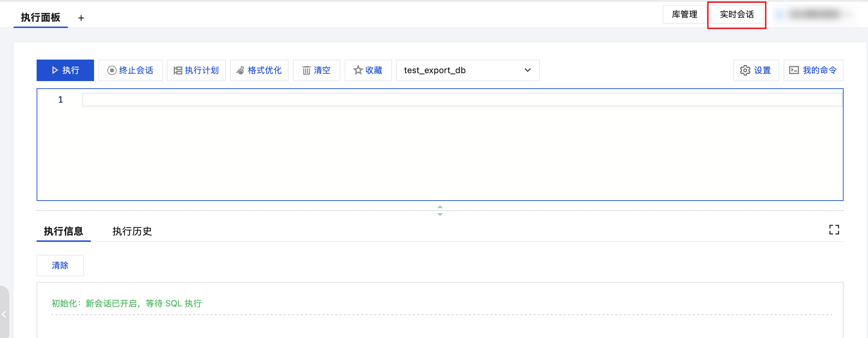Clear the editor with 清空
The width and height of the screenshot is (868, 338).
tap(316, 70)
